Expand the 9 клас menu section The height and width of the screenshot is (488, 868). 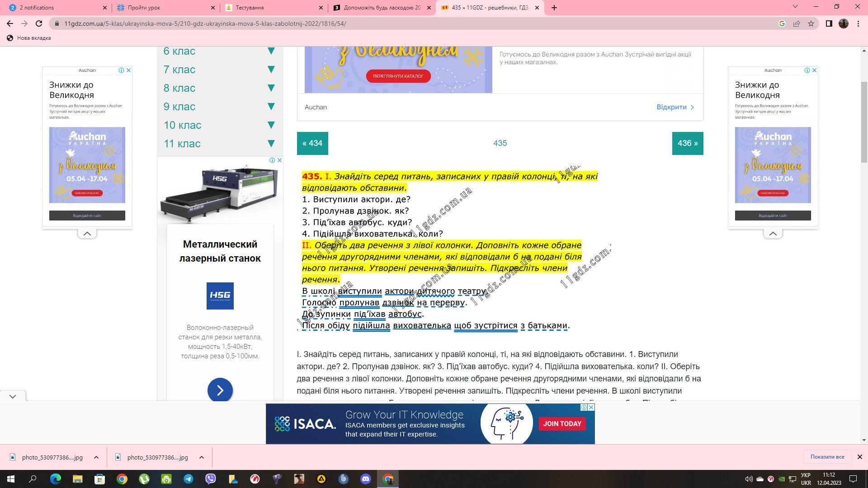(271, 107)
